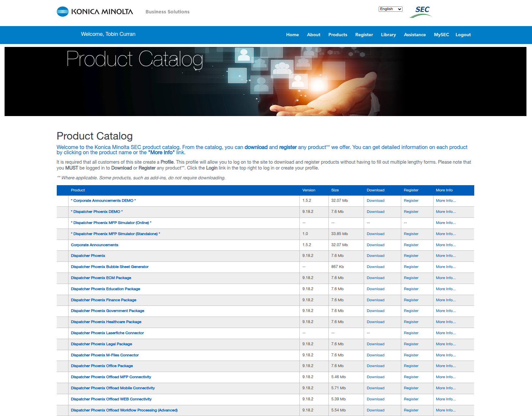Viewport: 532px width, 416px height.
Task: Click More Info for Healthcare Package
Action: click(446, 322)
